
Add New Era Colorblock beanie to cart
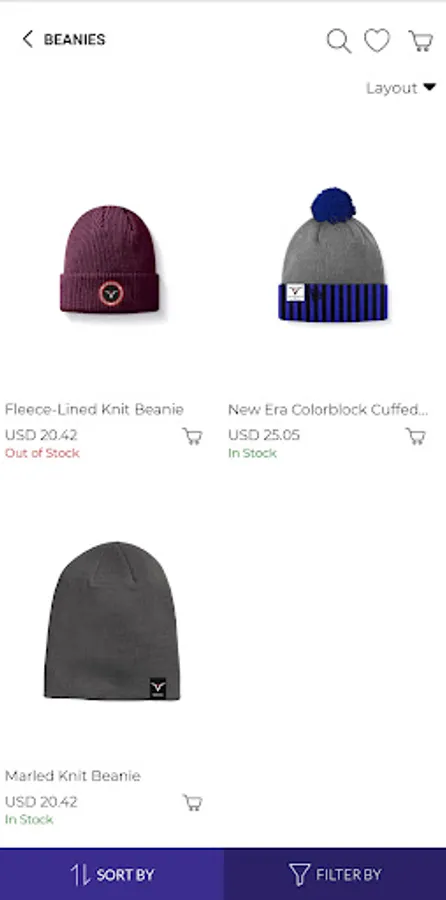(x=416, y=436)
